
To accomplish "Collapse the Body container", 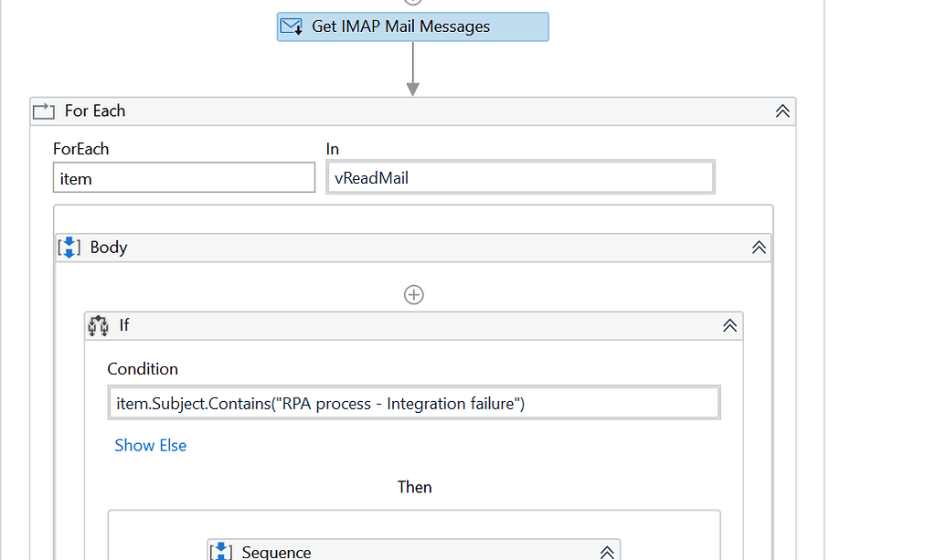I will click(759, 248).
